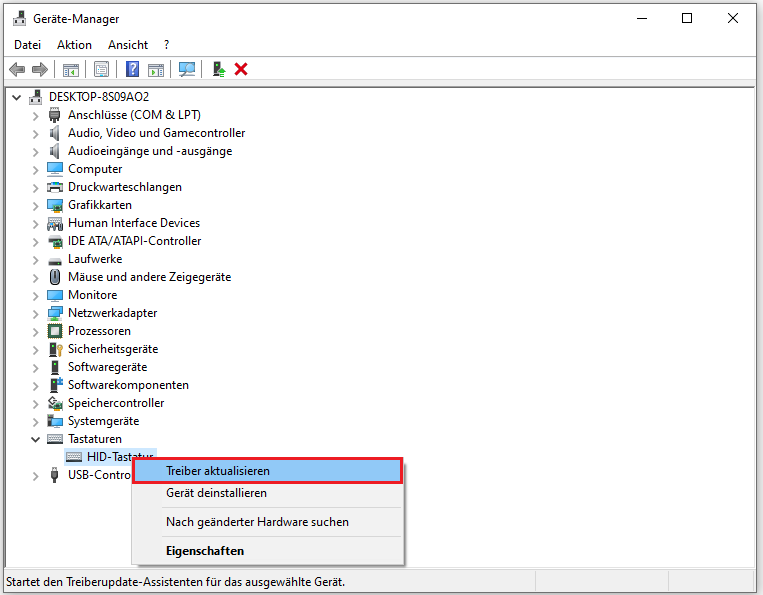763x595 pixels.
Task: Expand the Systemgeräte node
Action: (x=35, y=422)
